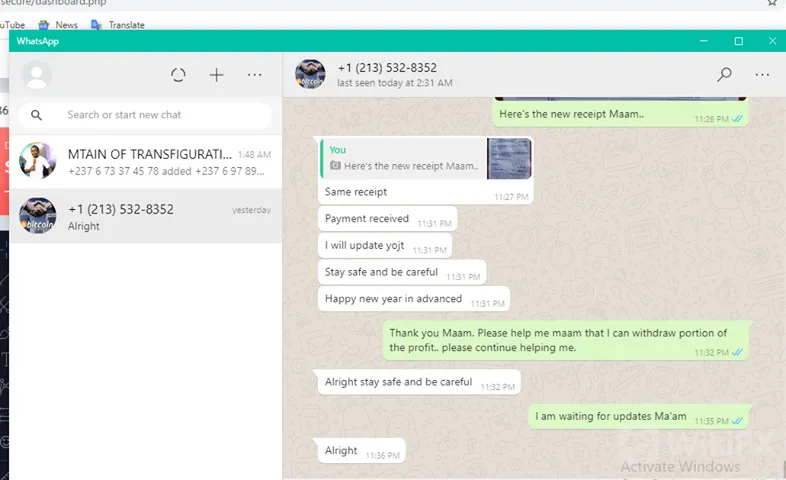Click the Google Translate bookmark icon
786x480 pixels.
(96, 25)
